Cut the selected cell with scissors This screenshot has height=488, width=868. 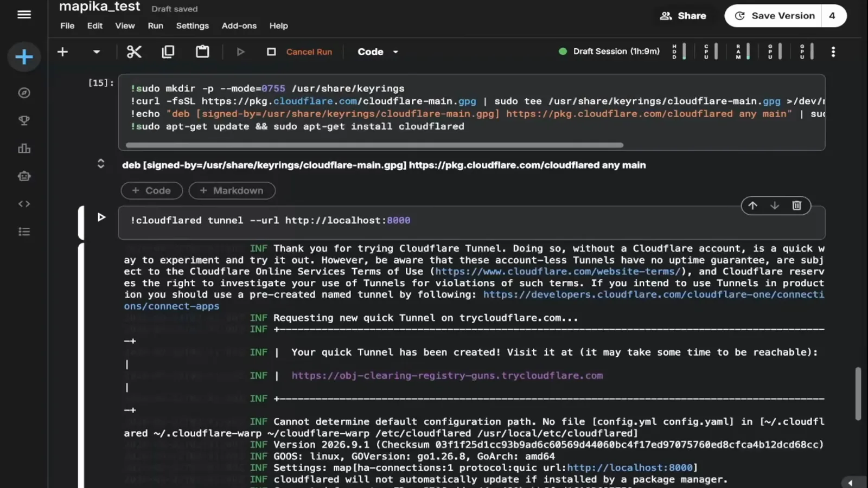pyautogui.click(x=134, y=52)
